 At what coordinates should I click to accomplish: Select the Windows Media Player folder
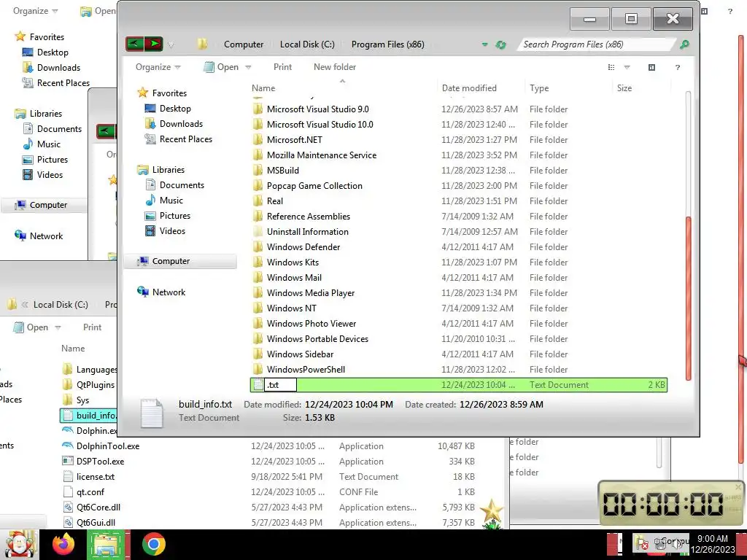[311, 293]
